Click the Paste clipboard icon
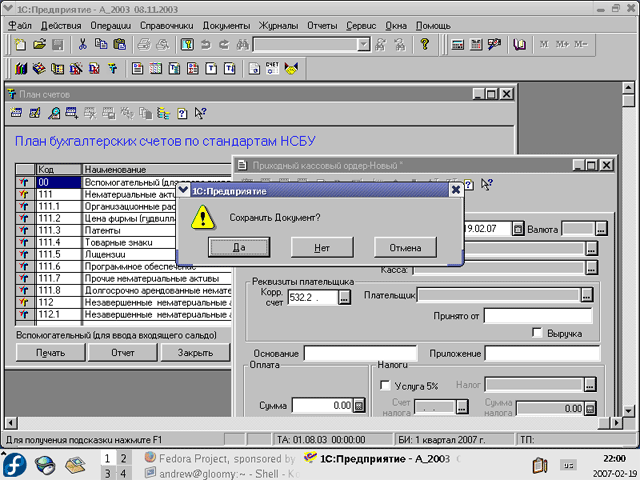This screenshot has width=640, height=480. (120, 44)
